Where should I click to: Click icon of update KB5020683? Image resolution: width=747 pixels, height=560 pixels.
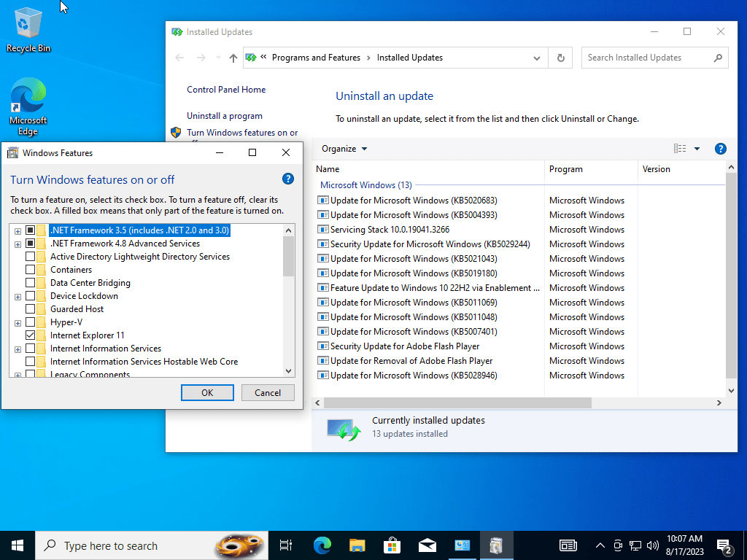tap(323, 201)
